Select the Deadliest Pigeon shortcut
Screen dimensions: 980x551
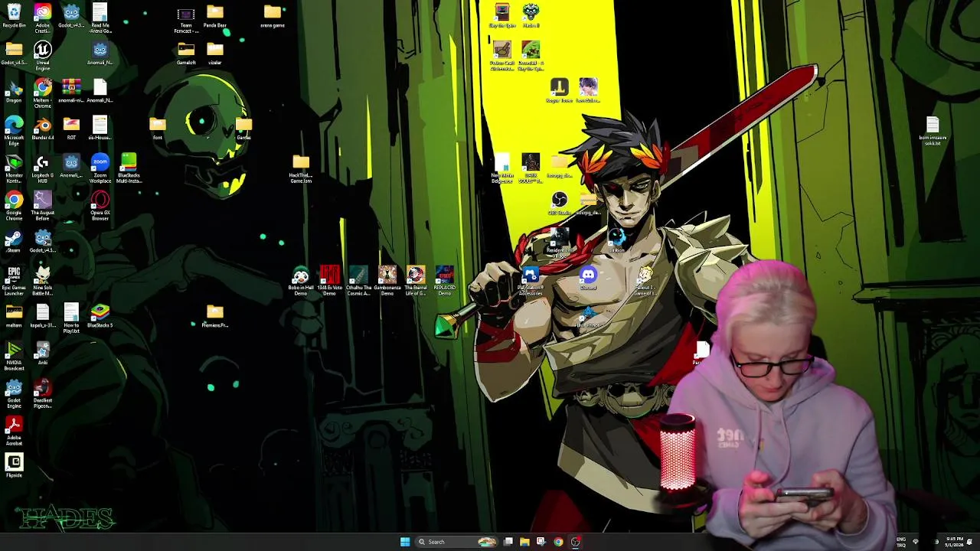43,393
